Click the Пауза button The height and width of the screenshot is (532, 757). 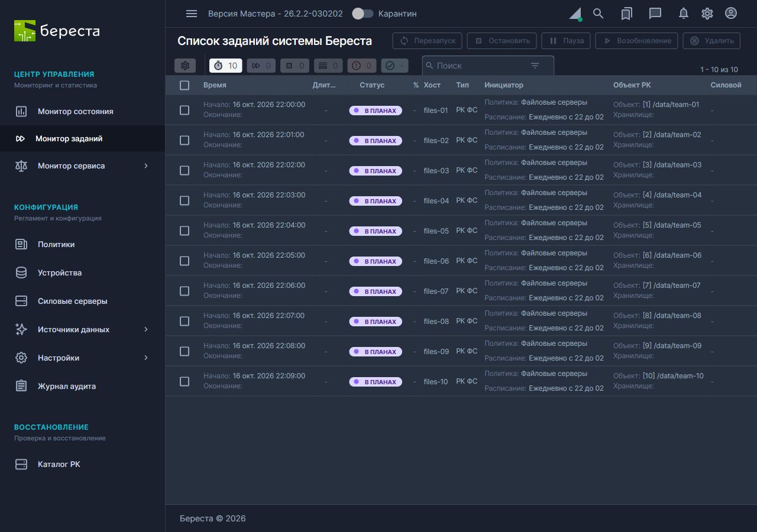[x=566, y=41]
